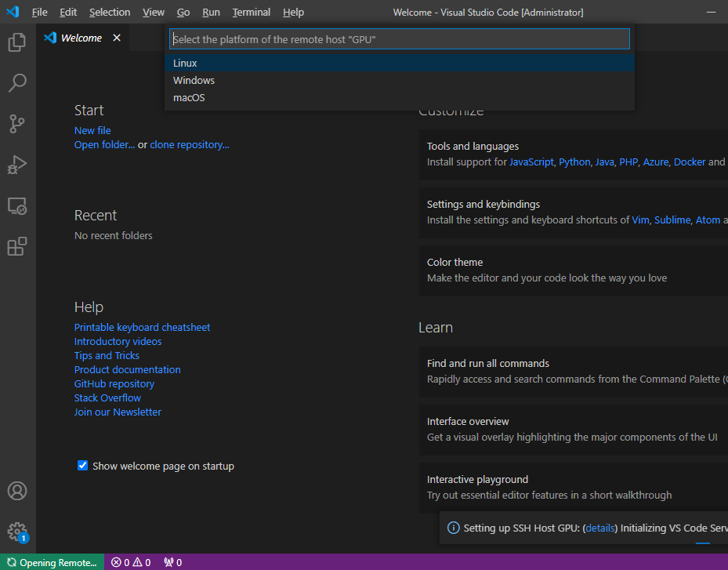Screen dimensions: 728x570
Task: Focus the remote host platform input field
Action: [x=400, y=39]
